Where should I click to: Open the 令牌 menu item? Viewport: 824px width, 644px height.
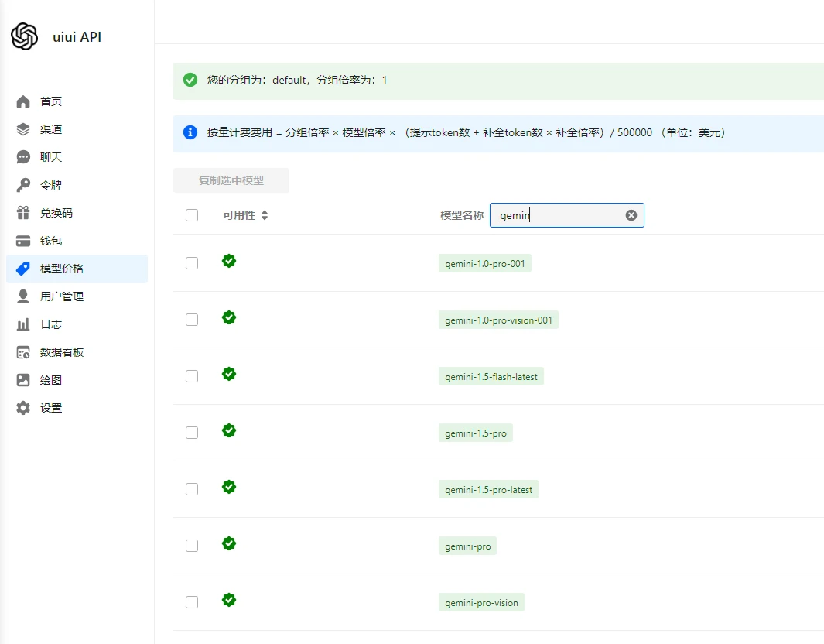(x=77, y=185)
